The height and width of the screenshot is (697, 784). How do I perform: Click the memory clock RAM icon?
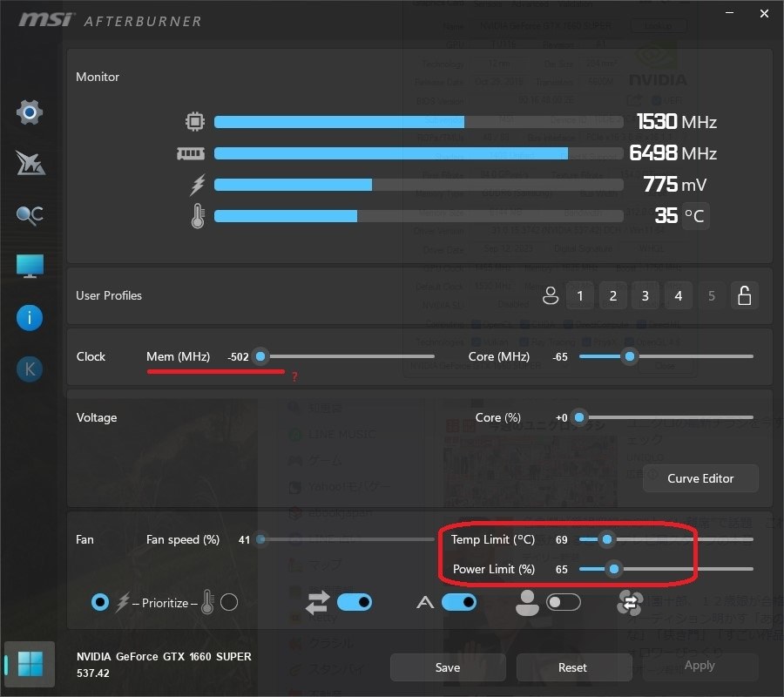point(191,153)
